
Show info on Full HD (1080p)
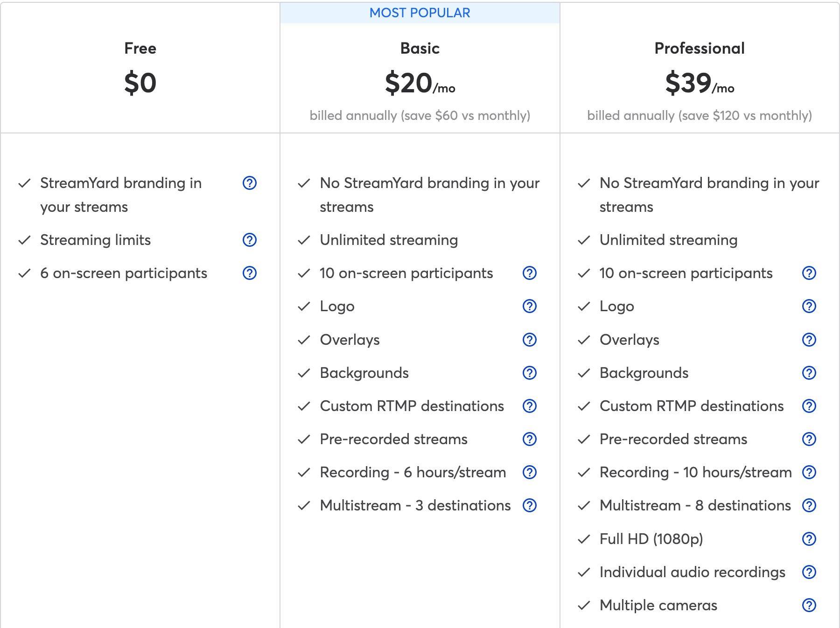click(809, 539)
